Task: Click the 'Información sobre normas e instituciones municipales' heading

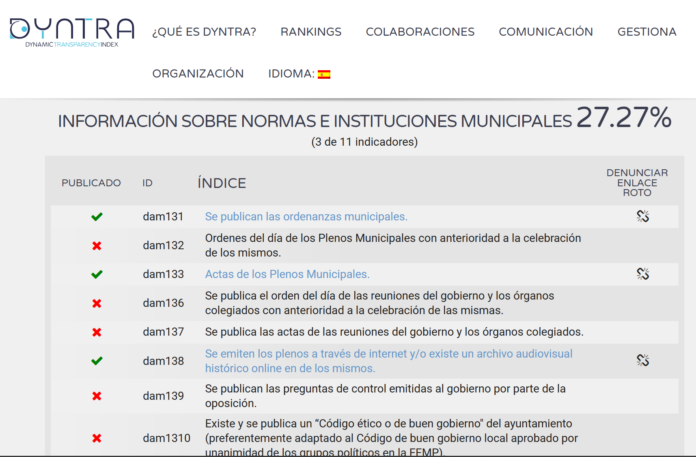Action: (315, 121)
